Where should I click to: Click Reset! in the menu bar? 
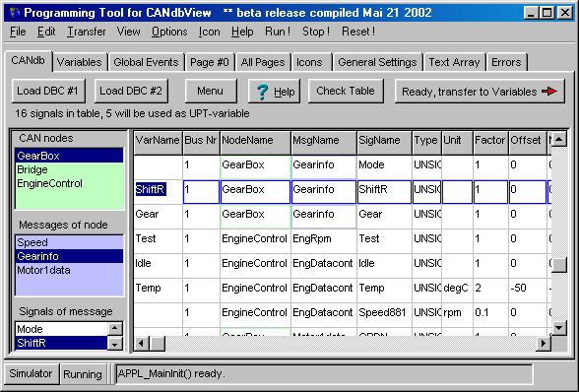tap(358, 32)
